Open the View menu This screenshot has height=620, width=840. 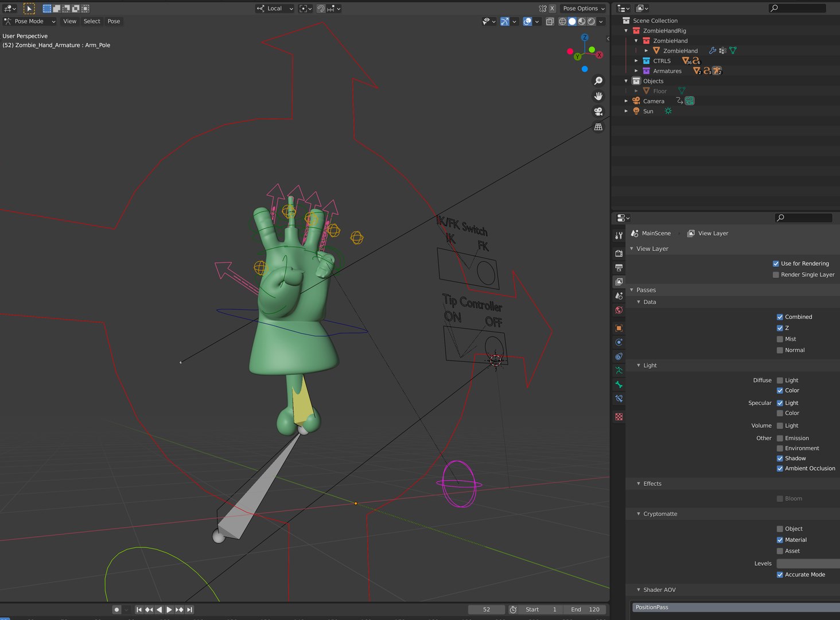(70, 21)
